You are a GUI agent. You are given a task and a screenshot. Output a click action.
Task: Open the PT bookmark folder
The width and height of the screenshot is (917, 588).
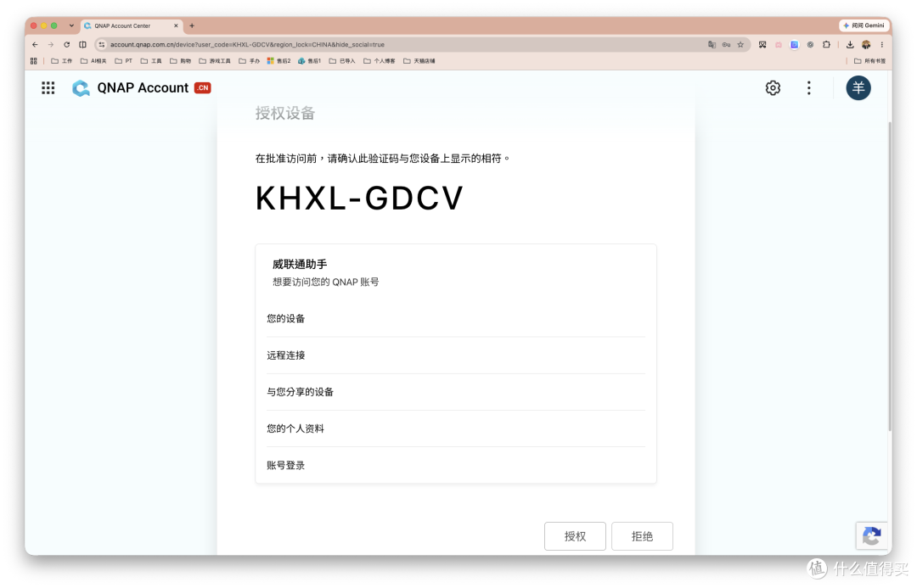tap(123, 61)
